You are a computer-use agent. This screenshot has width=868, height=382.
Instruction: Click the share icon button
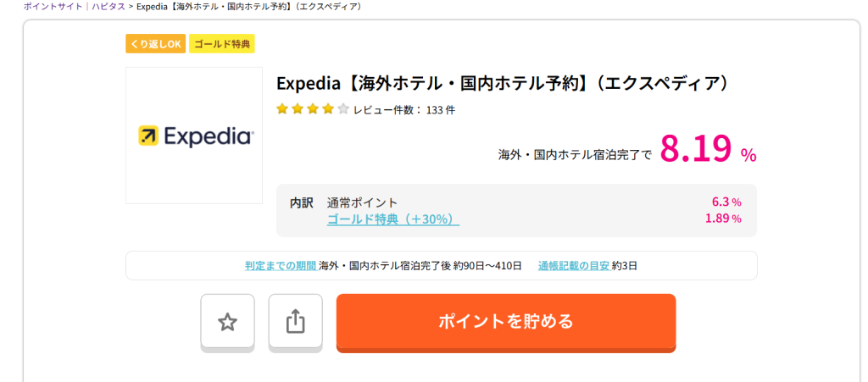tap(295, 321)
